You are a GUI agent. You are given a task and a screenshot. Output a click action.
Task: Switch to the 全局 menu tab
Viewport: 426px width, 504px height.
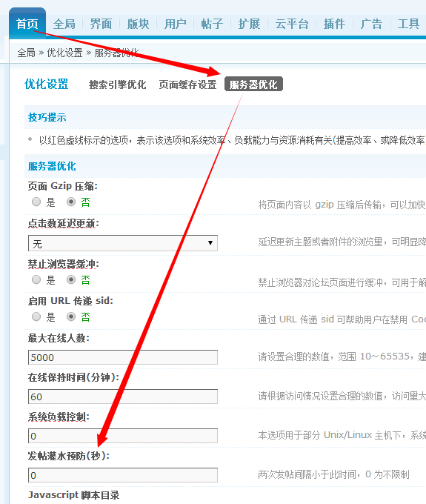pos(64,24)
